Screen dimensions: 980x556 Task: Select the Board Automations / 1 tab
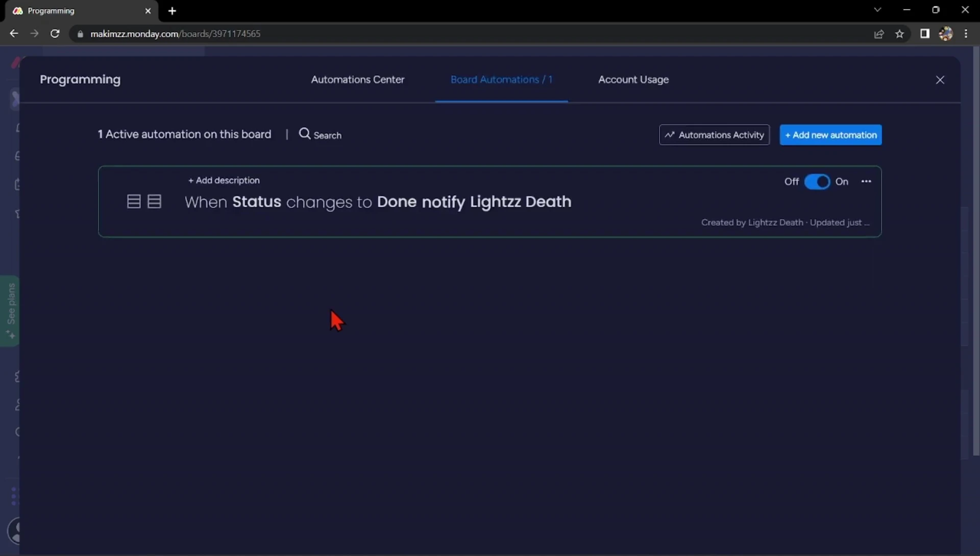pyautogui.click(x=501, y=80)
